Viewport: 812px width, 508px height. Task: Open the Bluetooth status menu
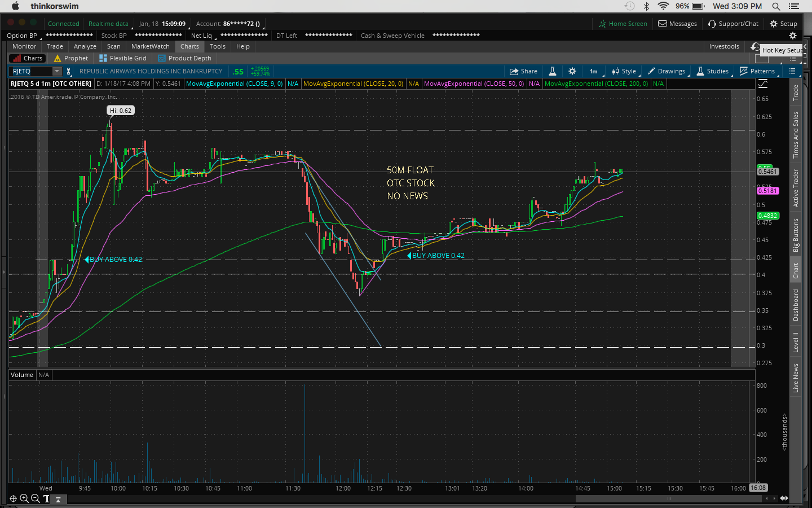647,6
